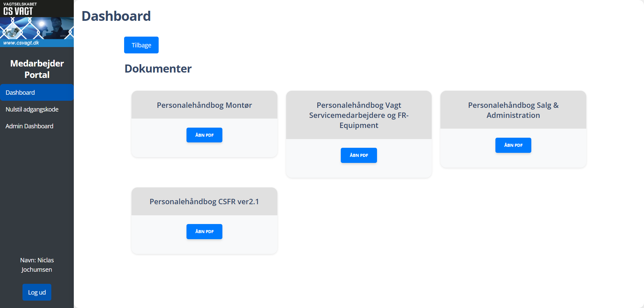Click the Tilbage button
This screenshot has width=644, height=308.
pos(141,45)
